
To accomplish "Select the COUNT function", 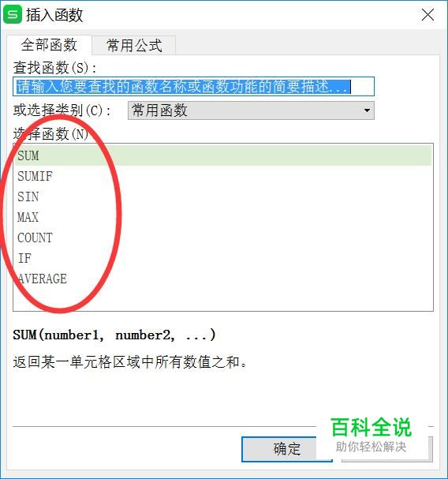I will (223, 238).
